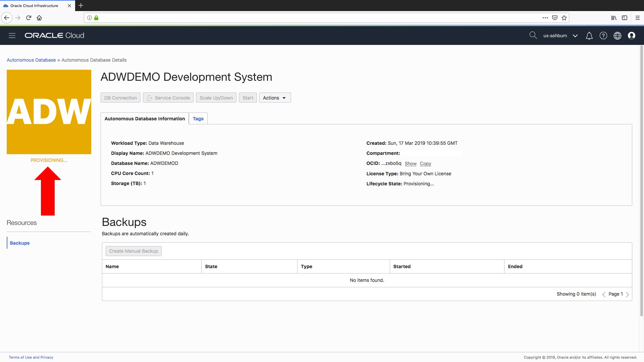Open the page actions ellipsis menu
The image size is (644, 362).
(545, 18)
